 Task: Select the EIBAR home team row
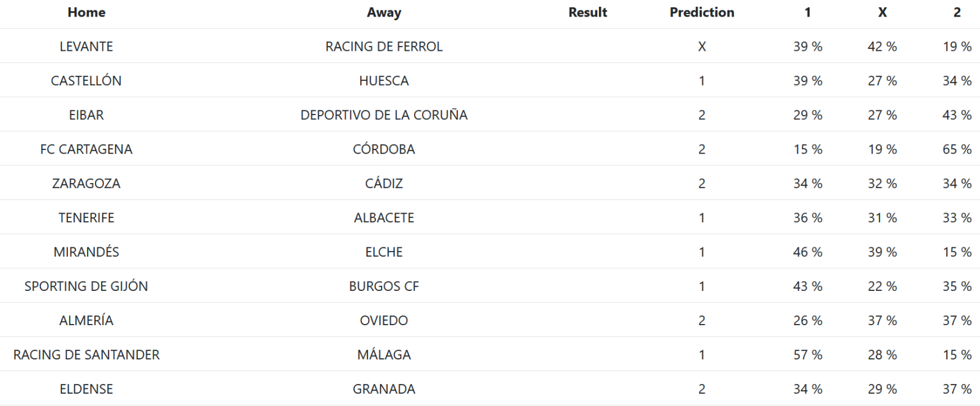[86, 115]
